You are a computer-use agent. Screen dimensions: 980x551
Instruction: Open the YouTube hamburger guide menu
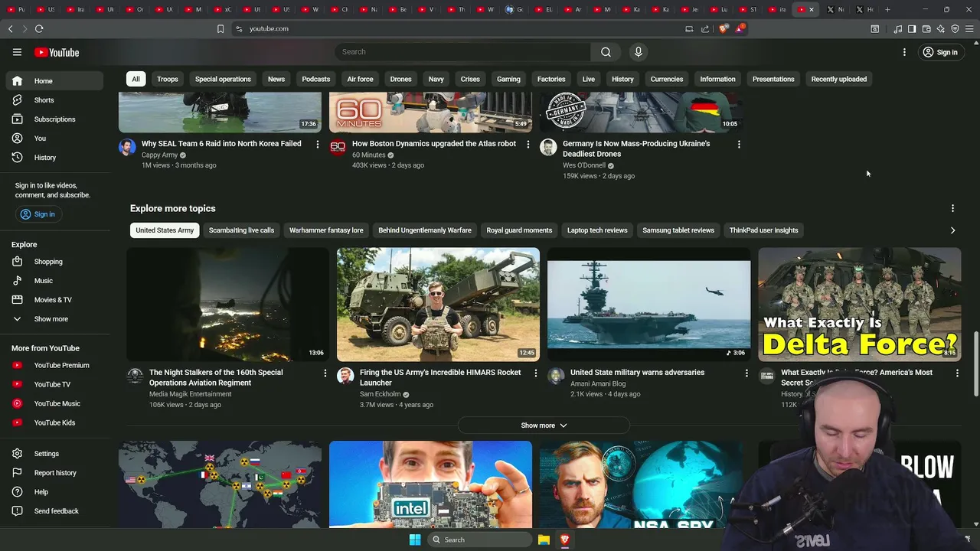tap(17, 52)
